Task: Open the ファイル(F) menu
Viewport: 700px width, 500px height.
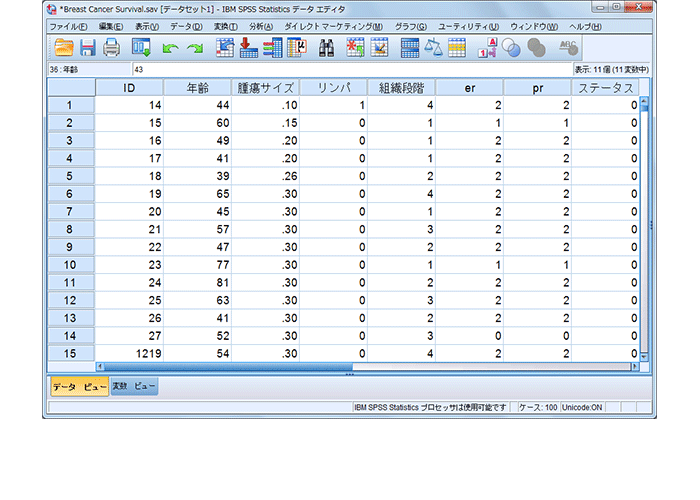Action: (x=68, y=27)
